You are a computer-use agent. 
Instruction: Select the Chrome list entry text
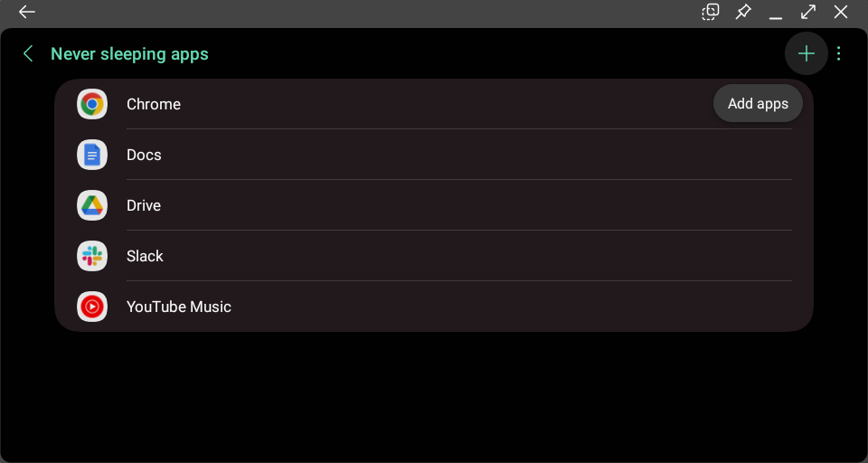pos(154,104)
